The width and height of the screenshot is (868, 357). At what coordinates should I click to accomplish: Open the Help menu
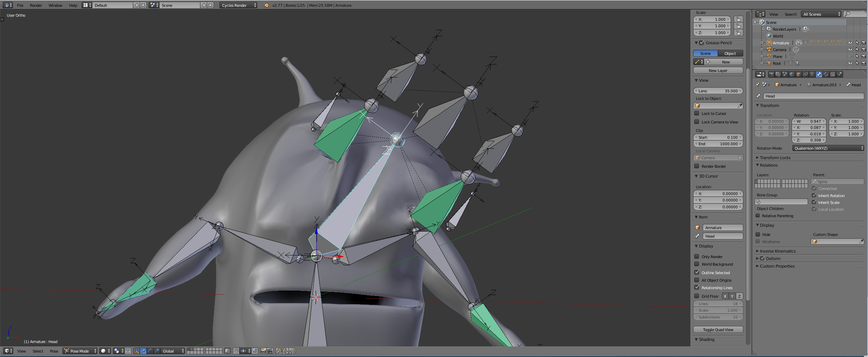(73, 5)
